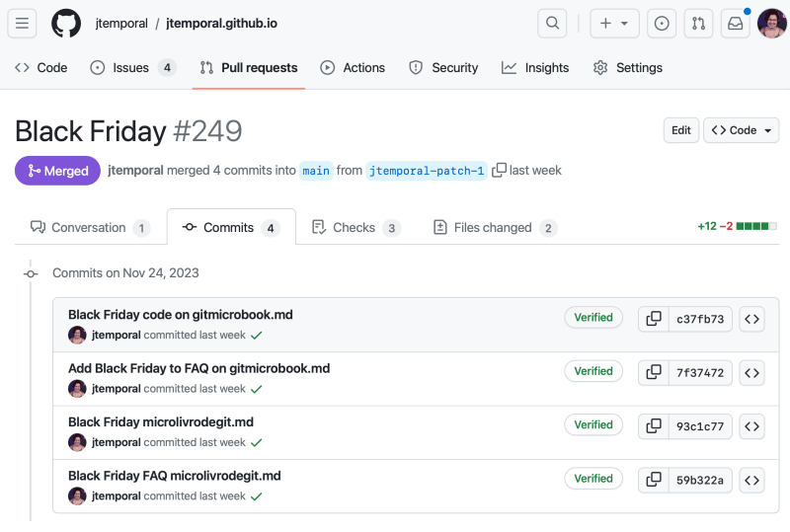Go to the GitHub homepage logo

pyautogui.click(x=66, y=23)
